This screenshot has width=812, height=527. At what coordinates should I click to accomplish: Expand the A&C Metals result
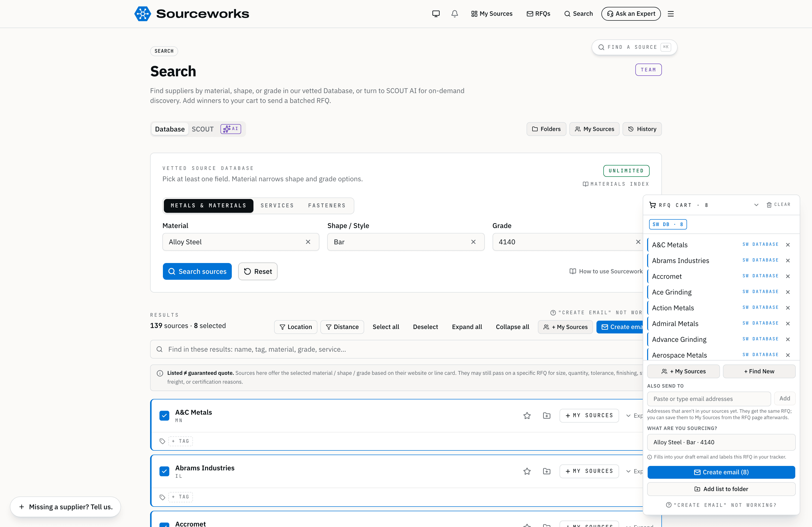coord(634,415)
